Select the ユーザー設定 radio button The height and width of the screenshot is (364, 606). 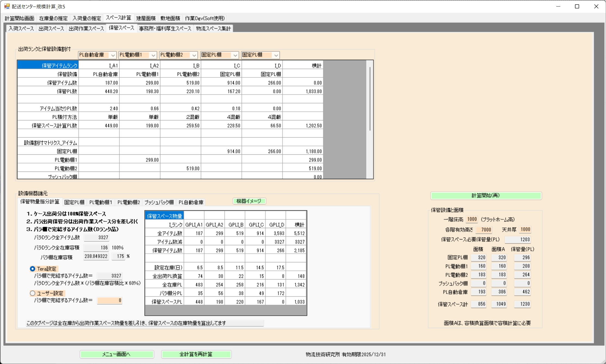[x=33, y=293]
